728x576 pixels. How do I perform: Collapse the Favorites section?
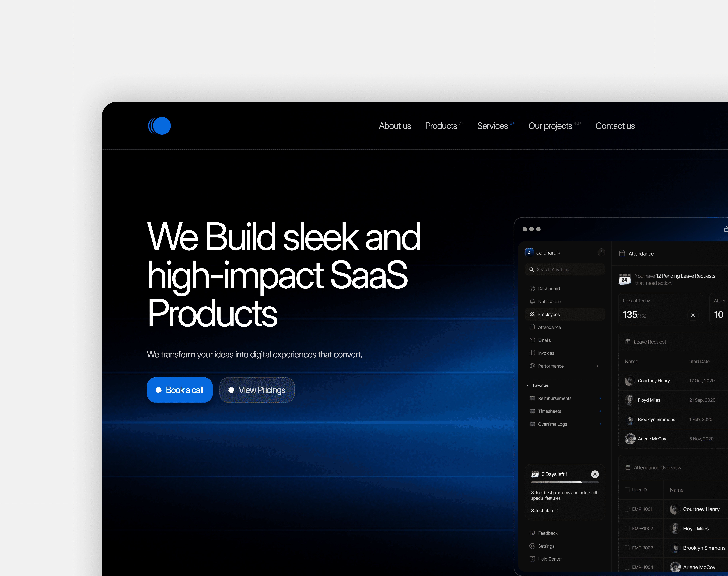[528, 385]
